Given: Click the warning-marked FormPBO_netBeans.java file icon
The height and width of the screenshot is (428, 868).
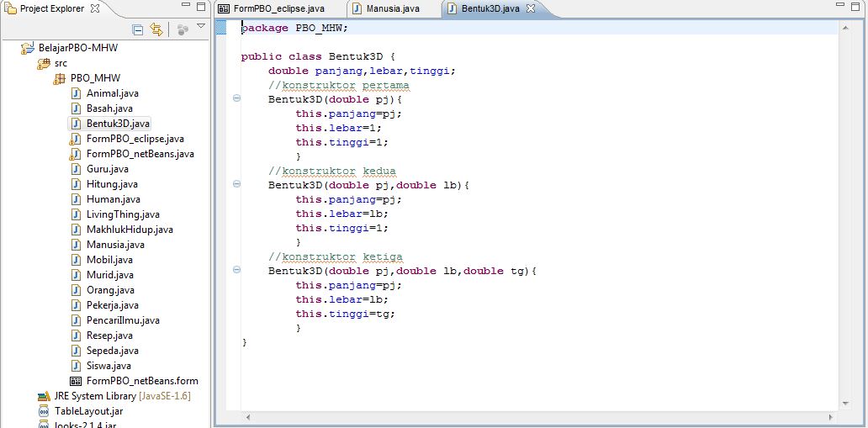Looking at the screenshot, I should click(x=76, y=154).
